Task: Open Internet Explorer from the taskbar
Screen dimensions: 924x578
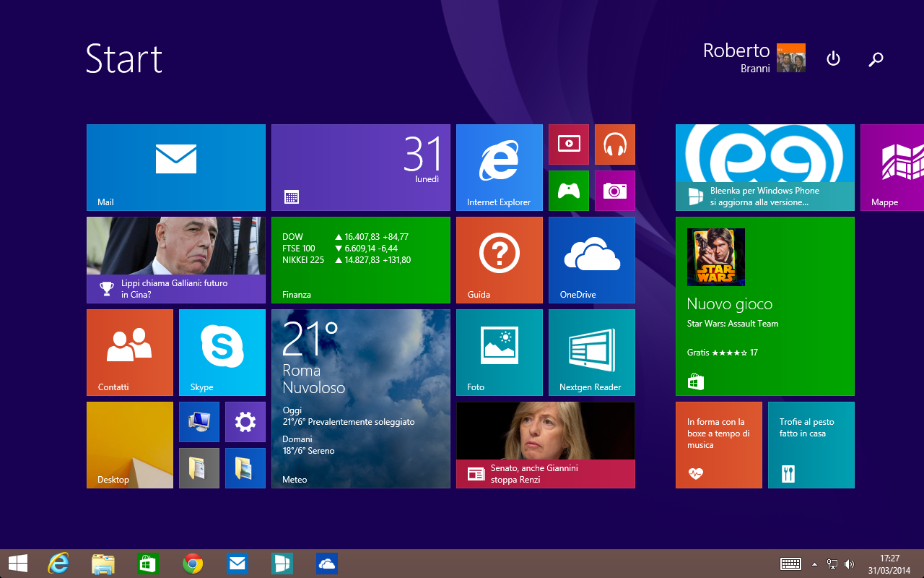Action: [58, 564]
